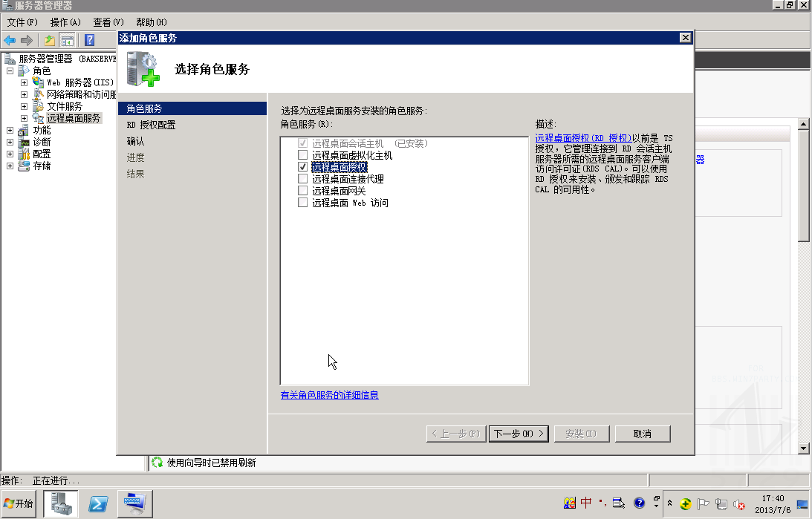Expand the 诊断 tree node
The height and width of the screenshot is (519, 812).
[x=10, y=142]
